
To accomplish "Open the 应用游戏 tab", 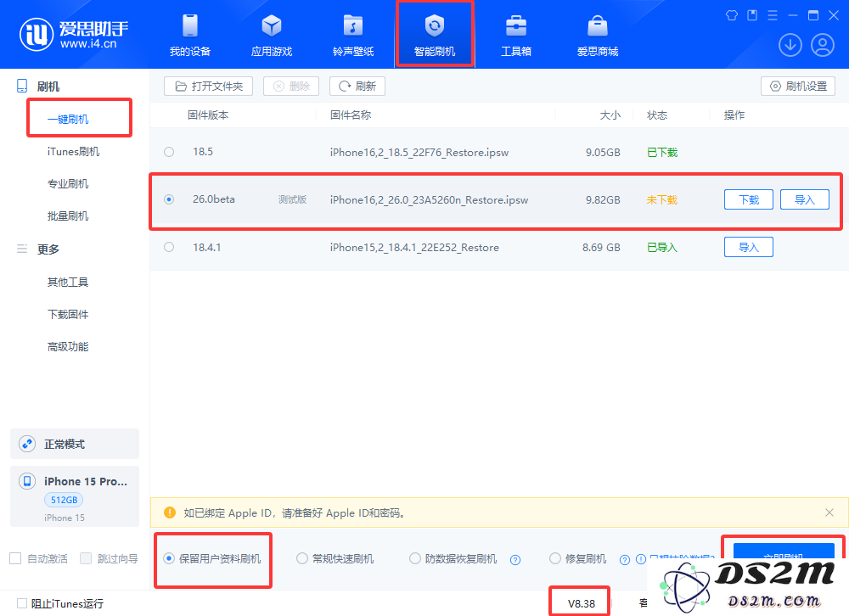I will [272, 35].
